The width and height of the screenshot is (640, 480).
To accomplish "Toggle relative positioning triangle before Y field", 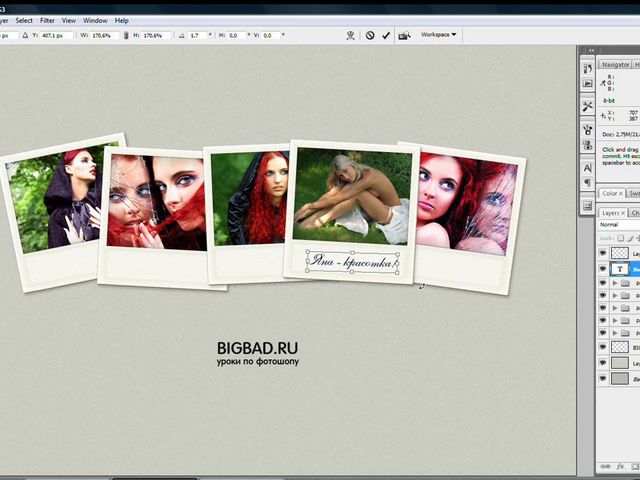I will (25, 36).
